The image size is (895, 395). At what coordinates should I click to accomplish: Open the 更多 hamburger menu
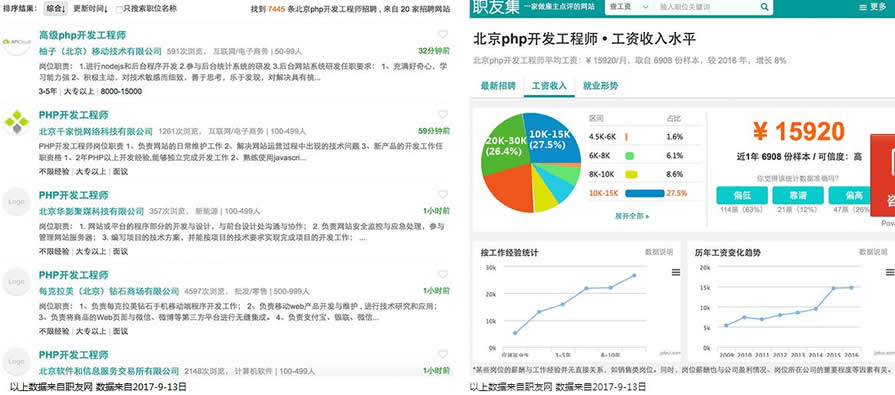(x=873, y=7)
